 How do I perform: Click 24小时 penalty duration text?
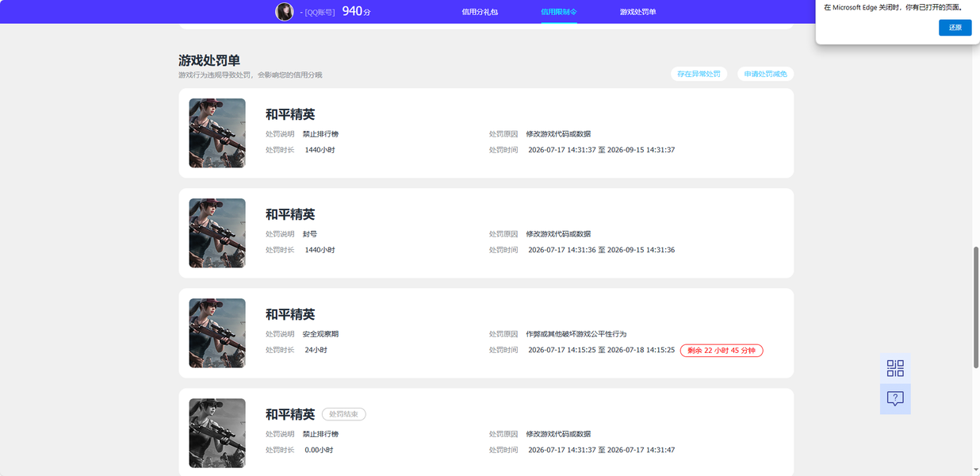pyautogui.click(x=316, y=350)
